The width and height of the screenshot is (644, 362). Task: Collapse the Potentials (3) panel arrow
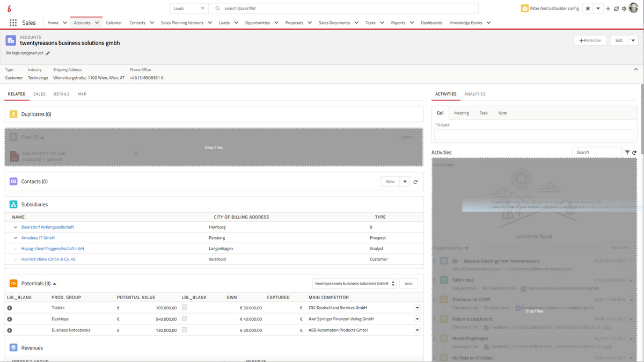pos(55,284)
